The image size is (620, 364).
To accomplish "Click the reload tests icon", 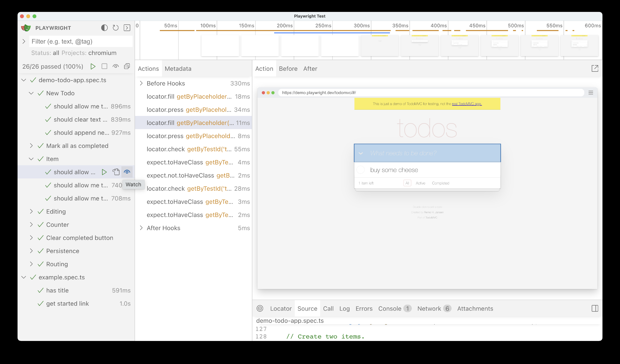I will pos(116,28).
